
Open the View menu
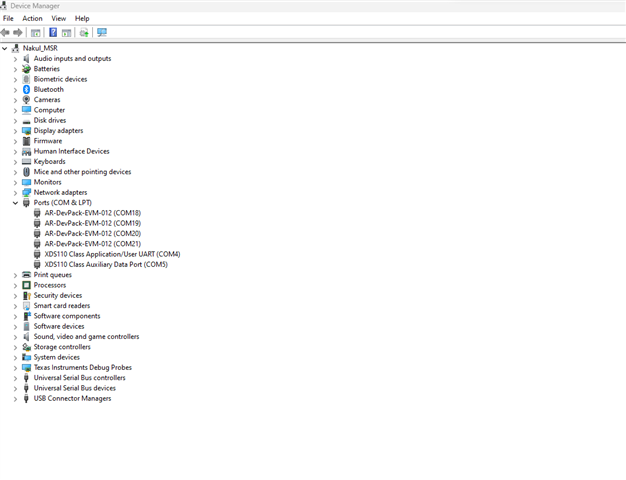pos(59,18)
